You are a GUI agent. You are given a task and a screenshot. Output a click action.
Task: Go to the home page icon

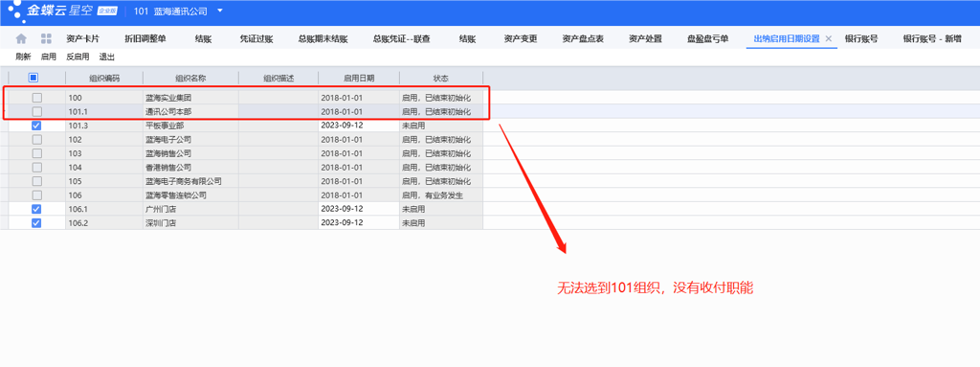[x=21, y=39]
